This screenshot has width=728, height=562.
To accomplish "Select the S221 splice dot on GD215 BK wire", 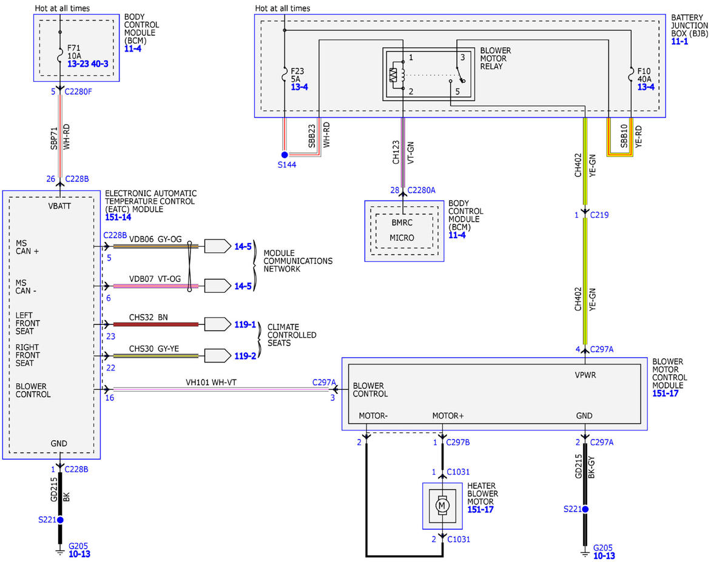I will (60, 520).
